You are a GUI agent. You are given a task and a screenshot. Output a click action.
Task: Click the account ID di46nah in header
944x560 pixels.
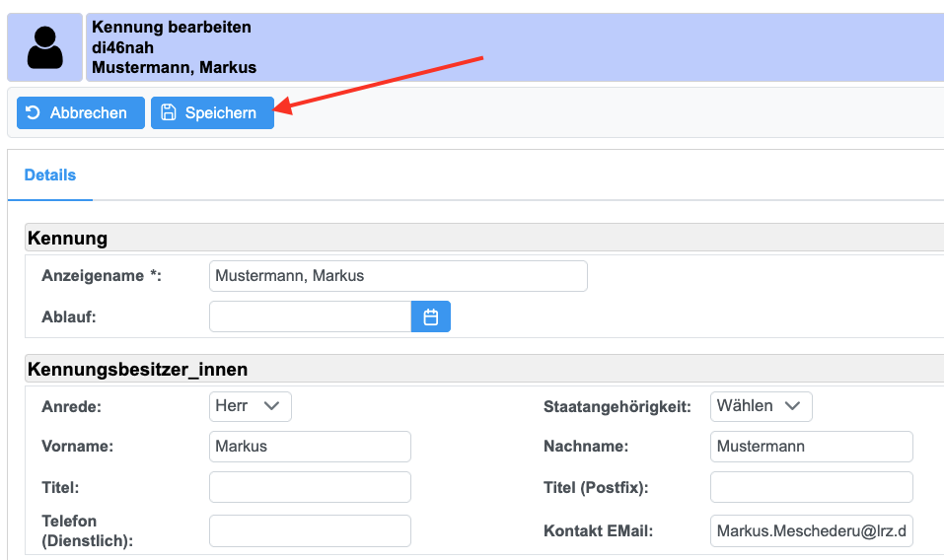[x=122, y=47]
